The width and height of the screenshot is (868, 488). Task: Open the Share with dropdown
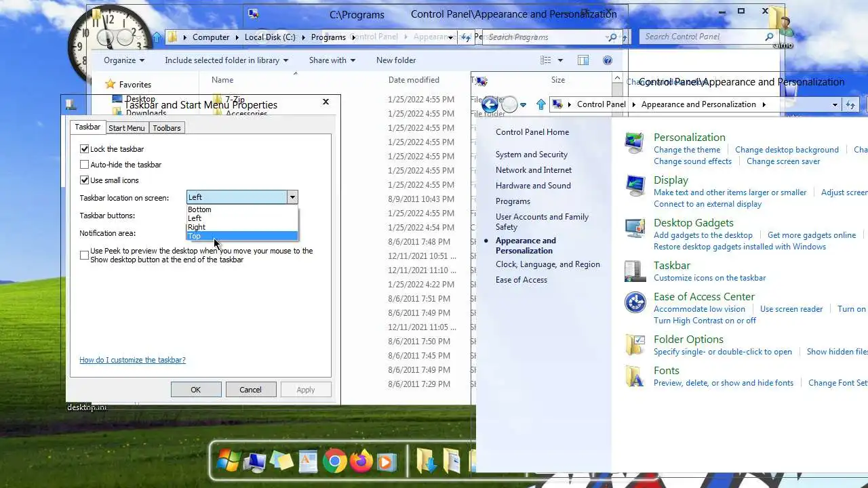[x=332, y=60]
